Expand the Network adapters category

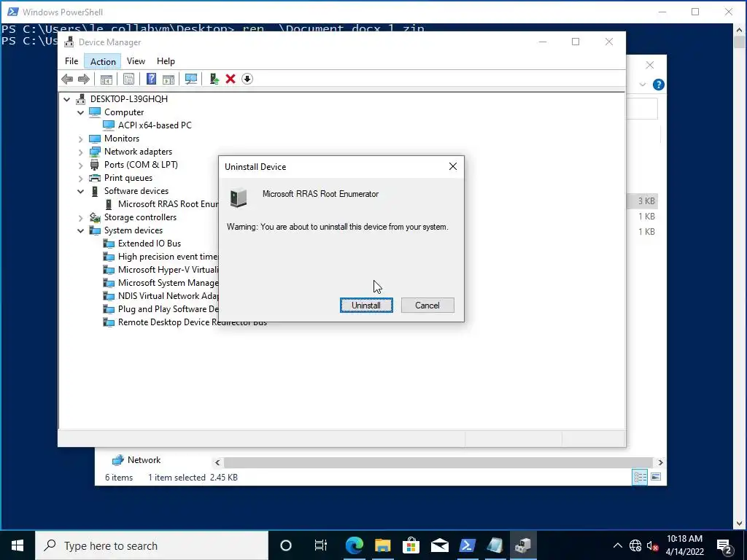(80, 152)
